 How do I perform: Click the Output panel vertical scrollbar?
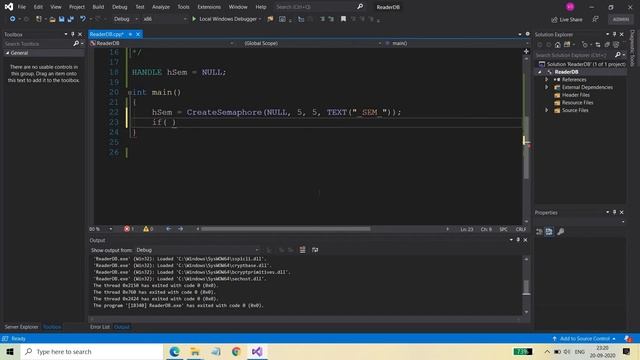pos(526,285)
